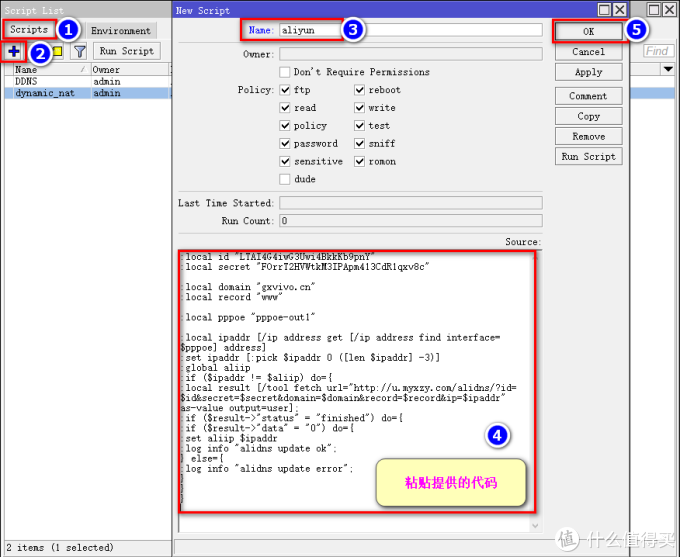This screenshot has width=680, height=557.
Task: Select the dynamic_nat script row
Action: [88, 93]
